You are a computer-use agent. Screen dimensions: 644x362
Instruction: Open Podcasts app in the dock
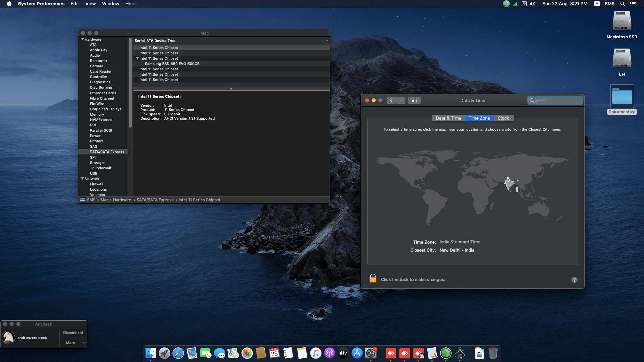329,353
